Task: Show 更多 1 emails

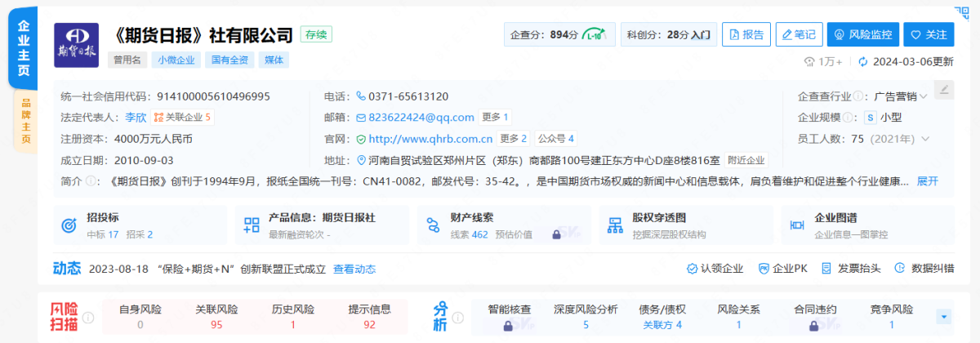Action: pos(496,118)
